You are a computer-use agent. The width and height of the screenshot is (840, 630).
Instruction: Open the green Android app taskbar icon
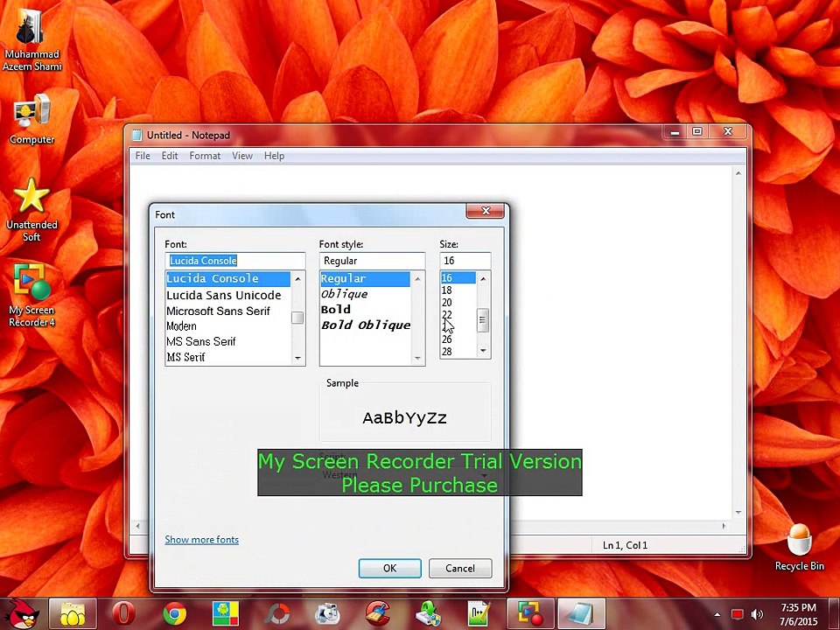pyautogui.click(x=226, y=614)
